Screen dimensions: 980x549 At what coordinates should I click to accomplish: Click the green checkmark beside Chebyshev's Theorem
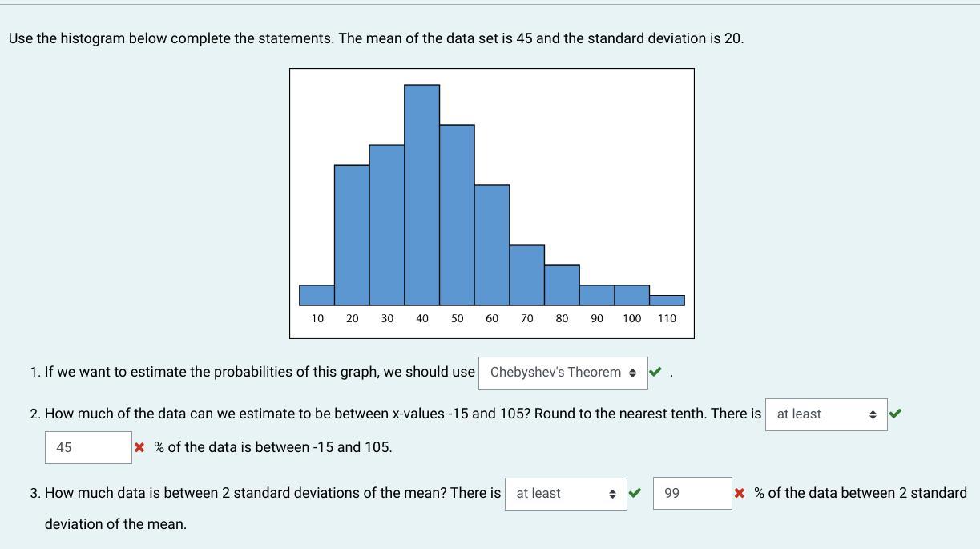click(x=655, y=372)
